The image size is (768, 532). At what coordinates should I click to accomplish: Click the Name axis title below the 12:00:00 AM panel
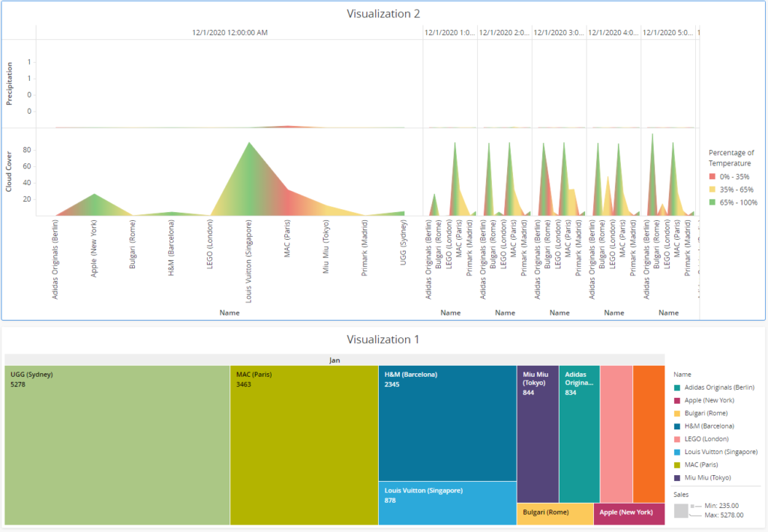click(x=229, y=312)
